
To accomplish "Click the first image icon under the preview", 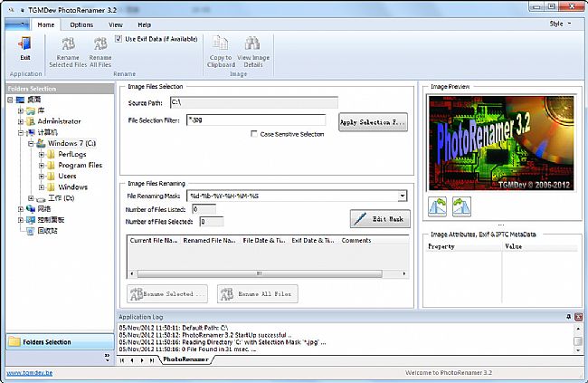I will [x=437, y=206].
